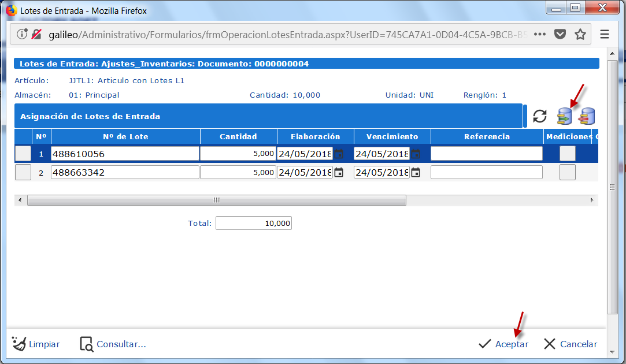Click the URL text in address bar
This screenshot has width=626, height=364.
point(287,35)
